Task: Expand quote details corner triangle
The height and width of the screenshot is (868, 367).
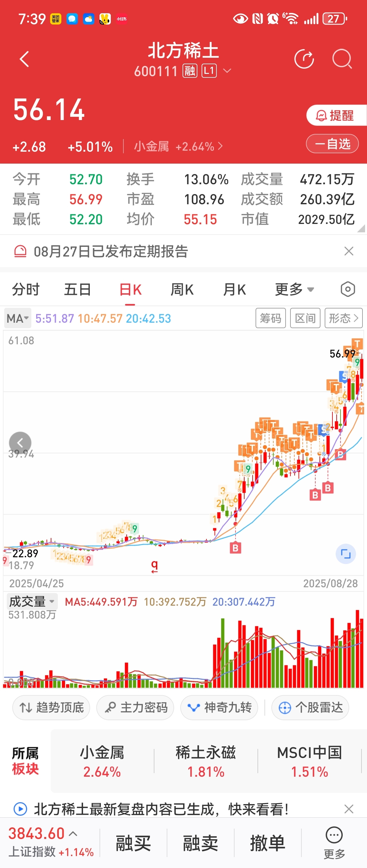Action: [361, 228]
